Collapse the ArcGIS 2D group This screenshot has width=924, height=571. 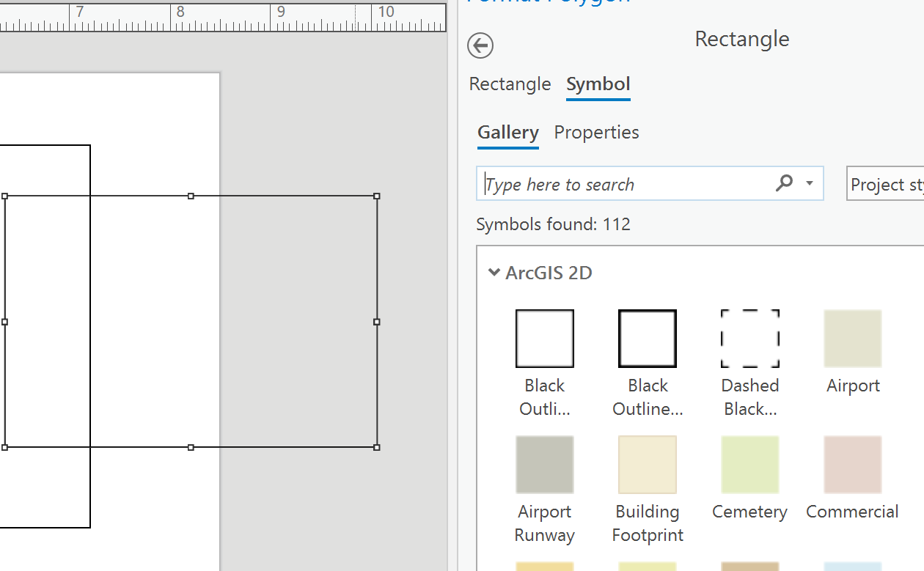click(x=494, y=273)
